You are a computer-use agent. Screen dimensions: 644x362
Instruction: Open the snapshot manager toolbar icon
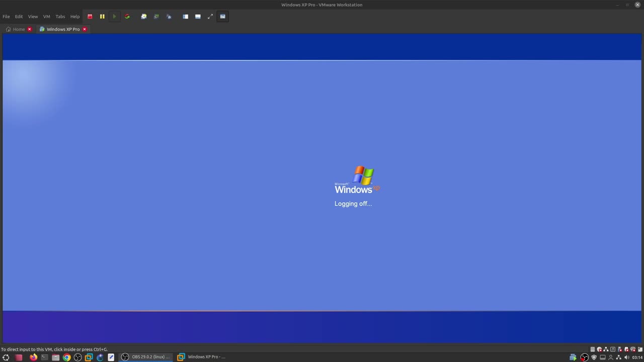tap(169, 17)
